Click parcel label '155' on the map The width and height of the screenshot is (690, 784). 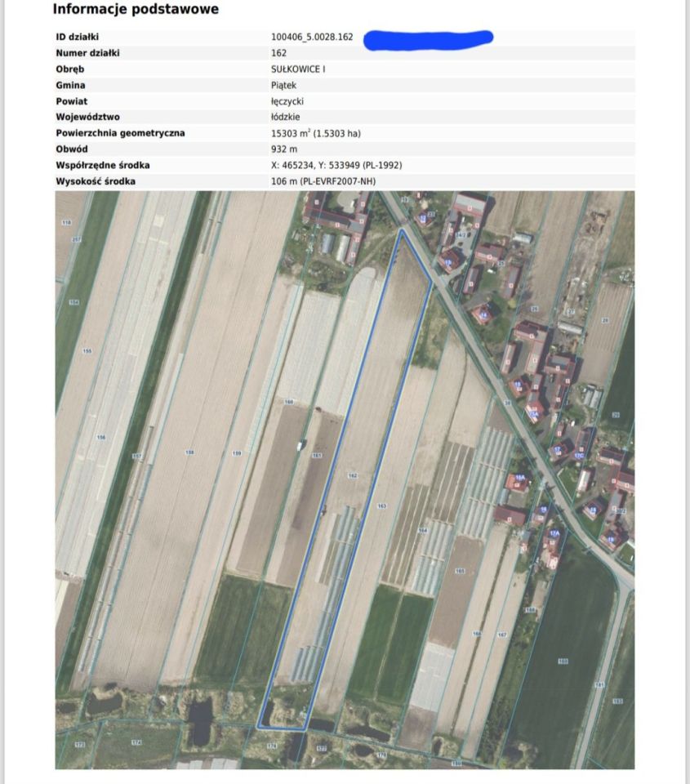[87, 351]
